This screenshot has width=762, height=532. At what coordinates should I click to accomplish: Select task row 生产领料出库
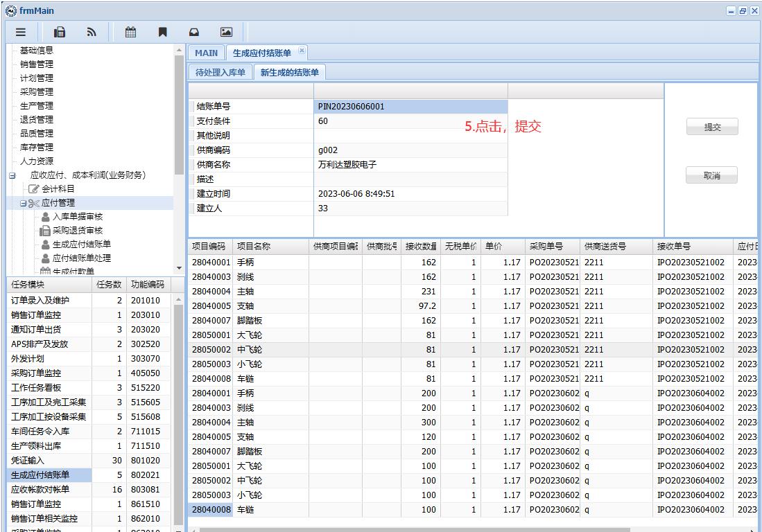[x=90, y=446]
